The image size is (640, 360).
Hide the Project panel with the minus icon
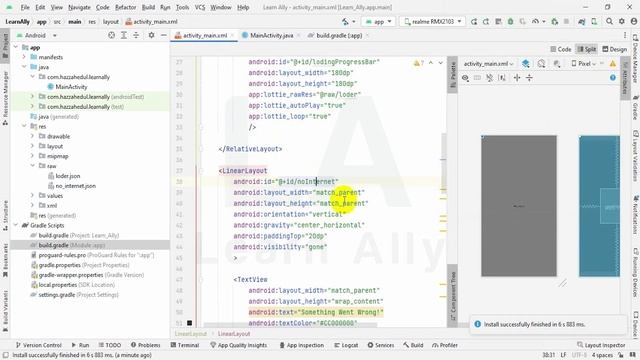tap(163, 36)
